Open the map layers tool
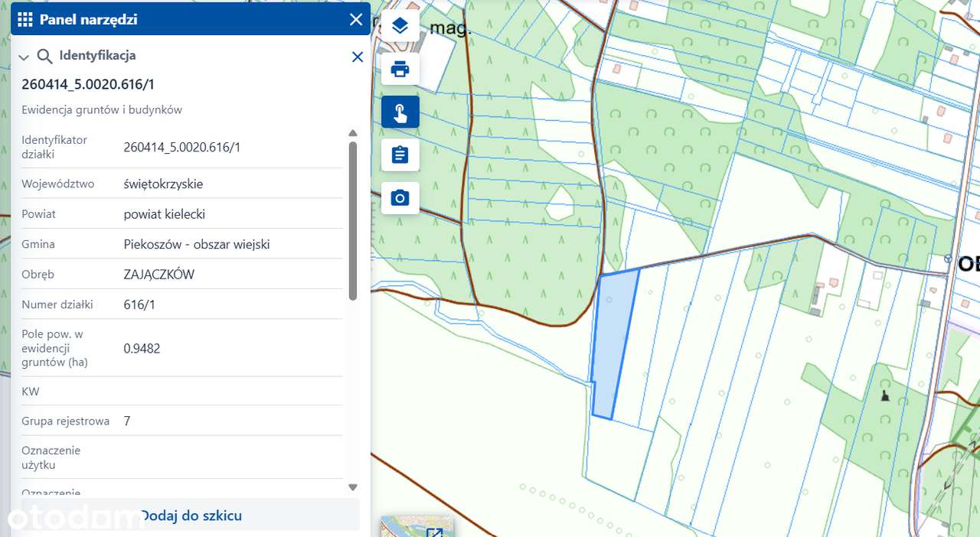Image resolution: width=980 pixels, height=537 pixels. (400, 26)
